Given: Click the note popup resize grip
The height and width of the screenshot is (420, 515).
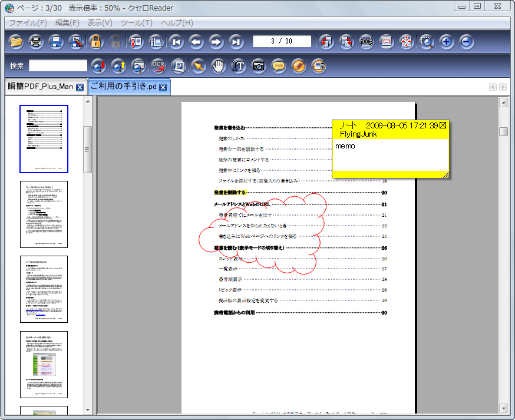Looking at the screenshot, I should pos(446,175).
